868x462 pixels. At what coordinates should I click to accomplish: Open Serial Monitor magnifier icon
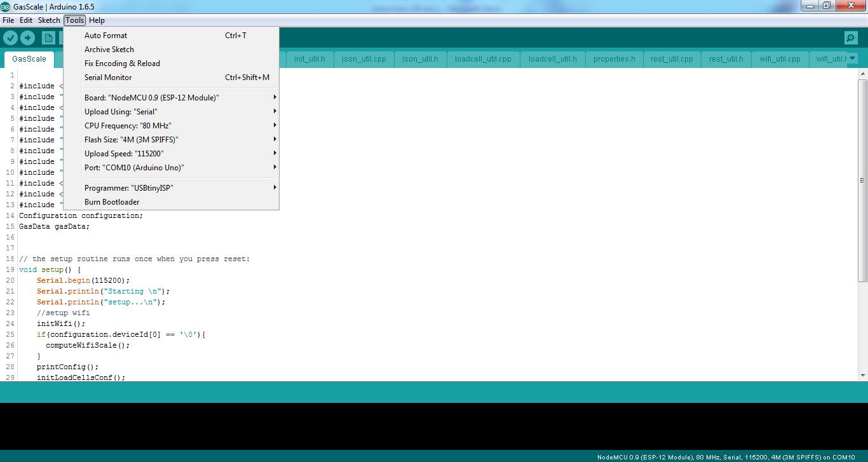point(850,38)
